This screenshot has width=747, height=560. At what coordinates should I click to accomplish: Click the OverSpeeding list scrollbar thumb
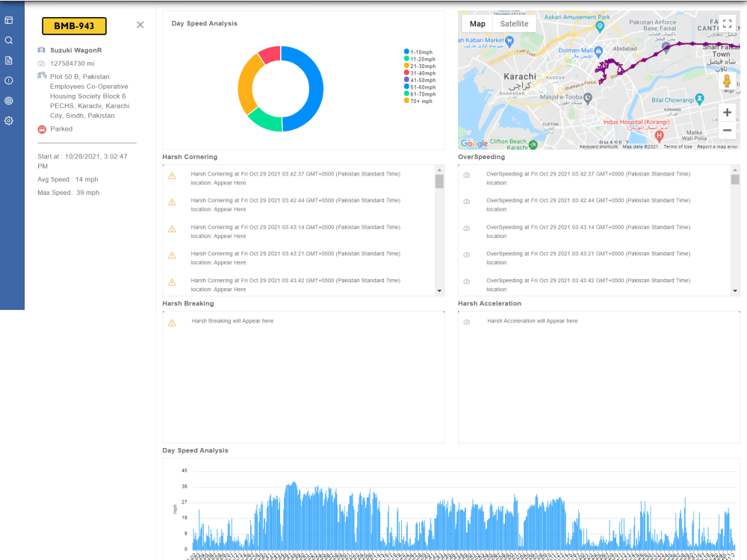point(735,179)
